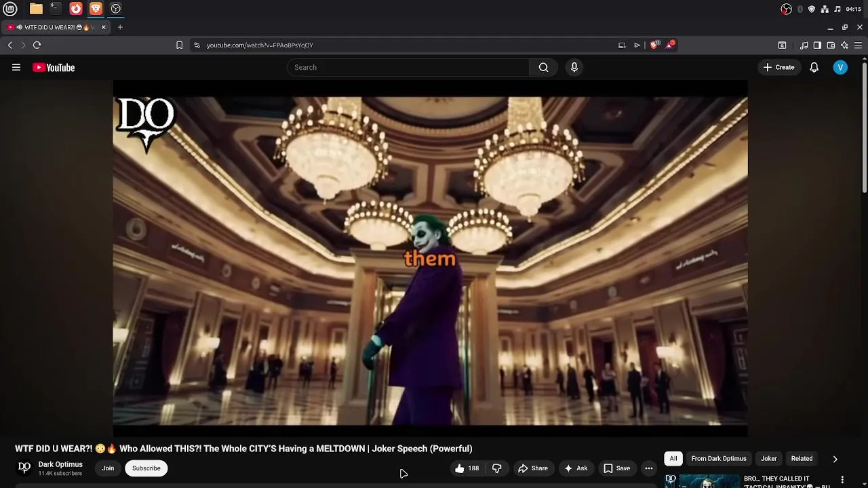Screen dimensions: 868x488
Task: Open the network connections tray icon
Action: pyautogui.click(x=825, y=9)
